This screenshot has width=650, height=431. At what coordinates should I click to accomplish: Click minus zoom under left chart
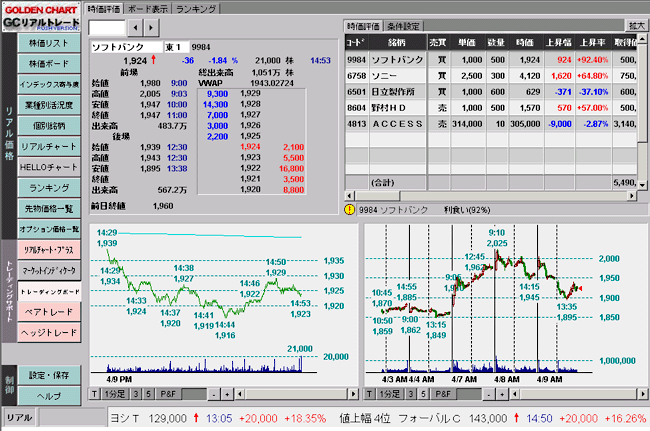pos(213,394)
